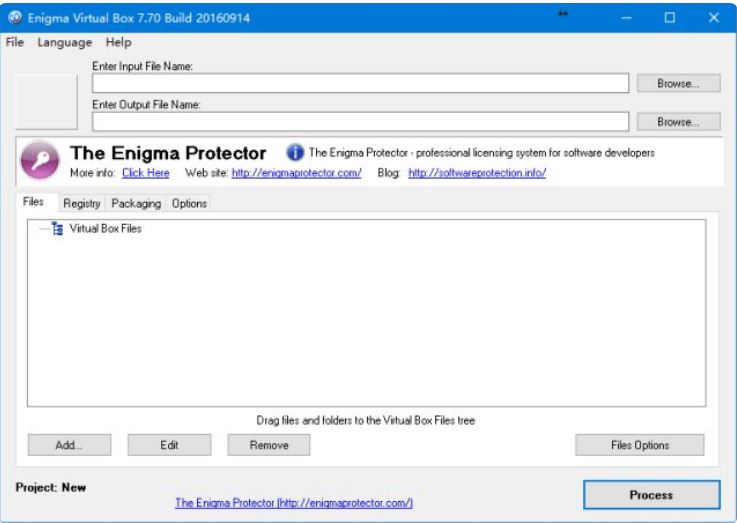The width and height of the screenshot is (737, 523).
Task: Switch to the Registry tab
Action: 82,203
